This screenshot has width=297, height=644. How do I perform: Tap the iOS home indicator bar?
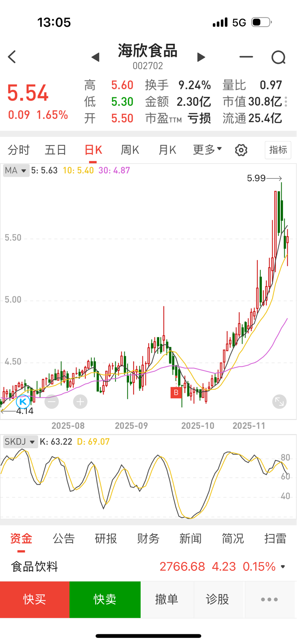148,636
